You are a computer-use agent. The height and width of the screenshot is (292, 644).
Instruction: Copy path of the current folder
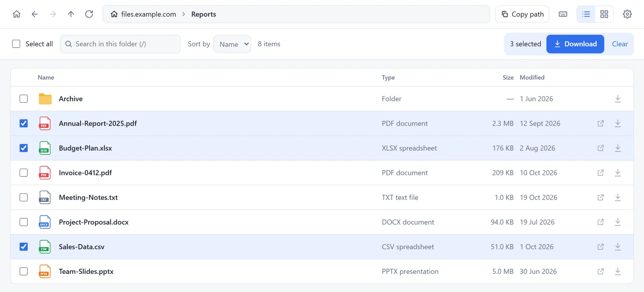coord(522,14)
